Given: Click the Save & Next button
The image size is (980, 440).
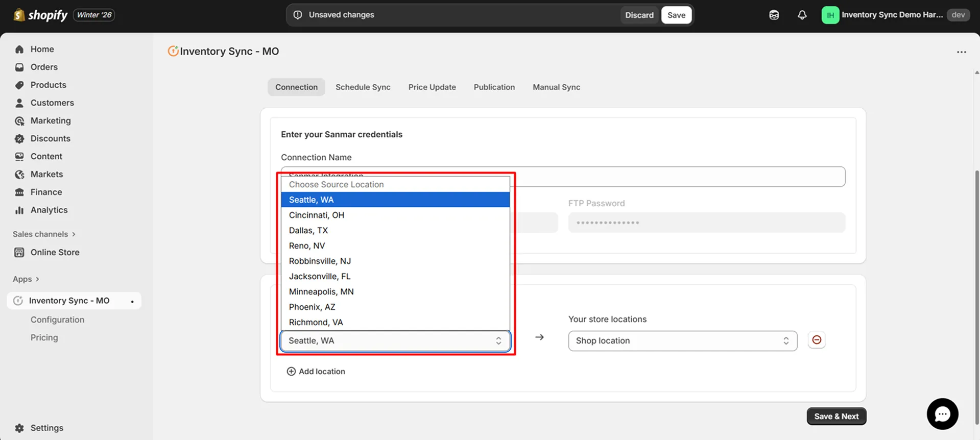Looking at the screenshot, I should 836,416.
